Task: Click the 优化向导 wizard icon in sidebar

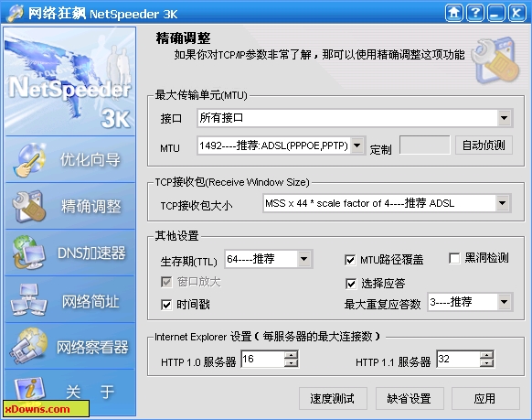Action: pyautogui.click(x=30, y=160)
